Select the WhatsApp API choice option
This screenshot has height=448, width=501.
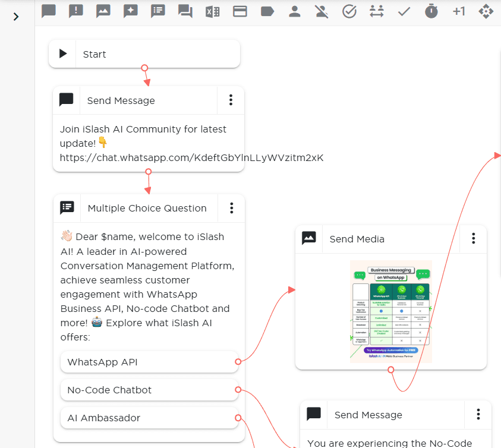[x=149, y=362]
